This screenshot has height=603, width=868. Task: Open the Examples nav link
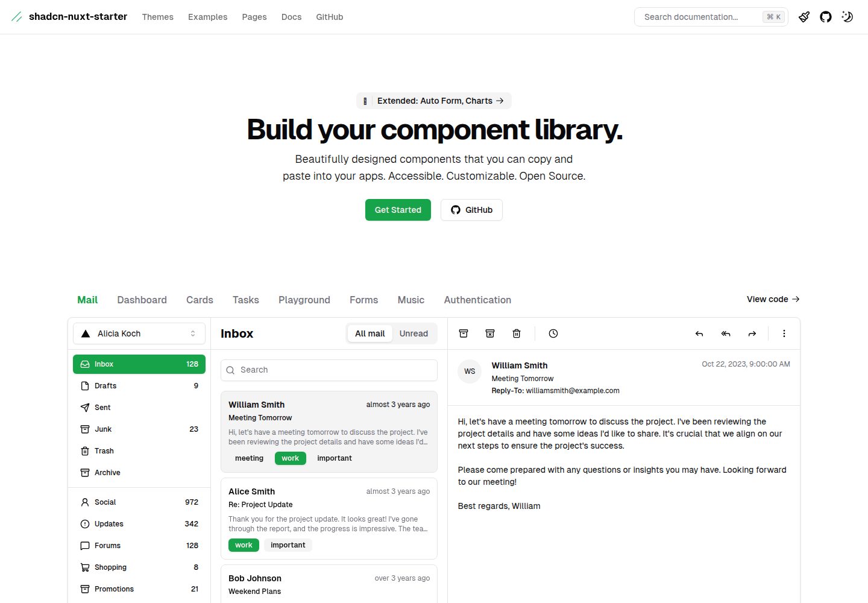coord(208,17)
